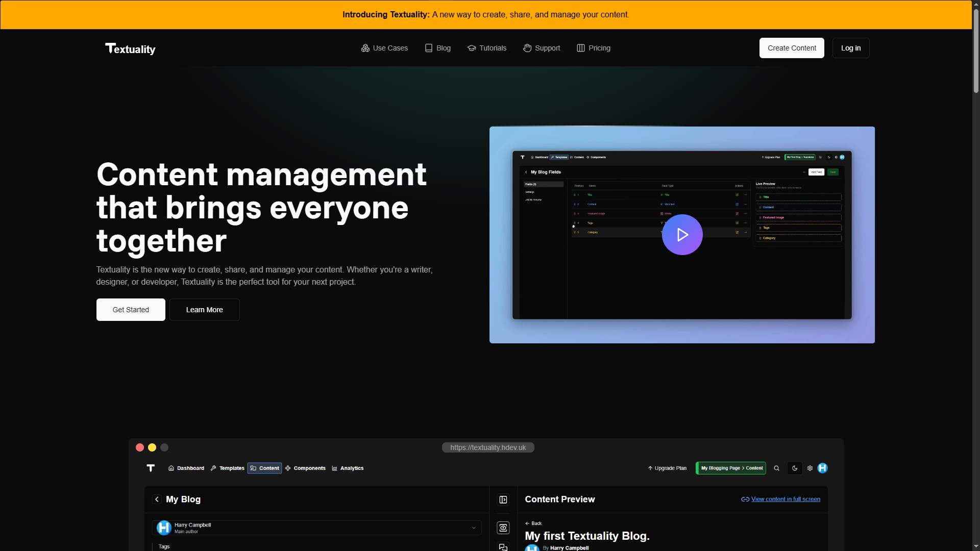Screen dimensions: 980x551
Task: Open the Blog nav link
Action: pyautogui.click(x=437, y=48)
